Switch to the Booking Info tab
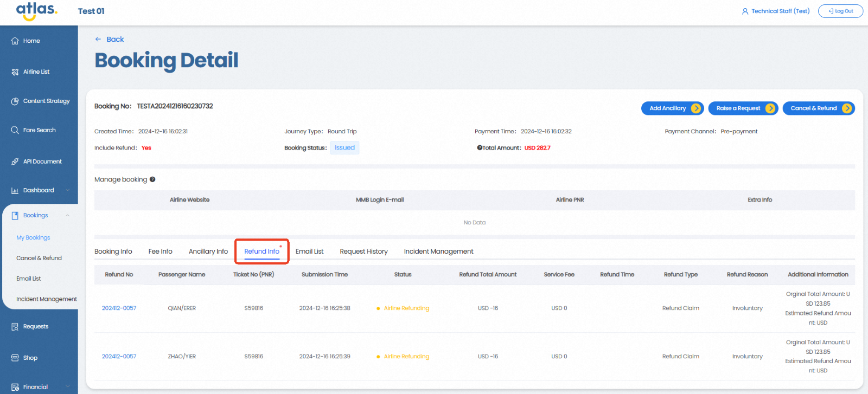 coord(113,251)
